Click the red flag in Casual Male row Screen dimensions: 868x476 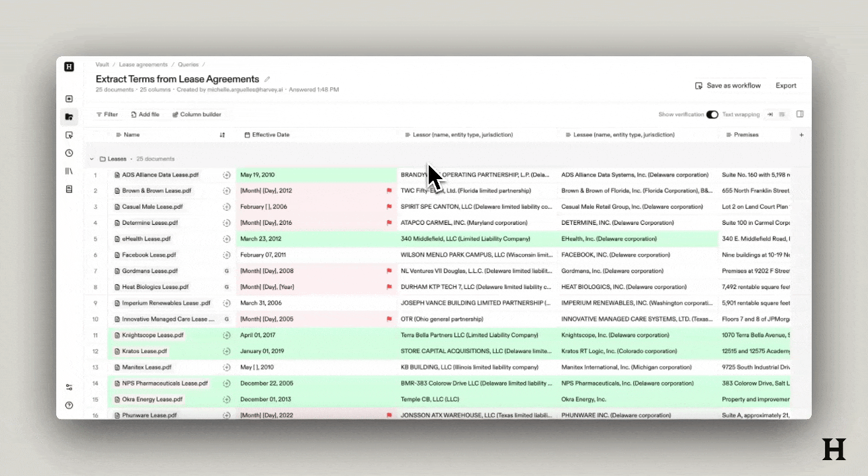389,207
